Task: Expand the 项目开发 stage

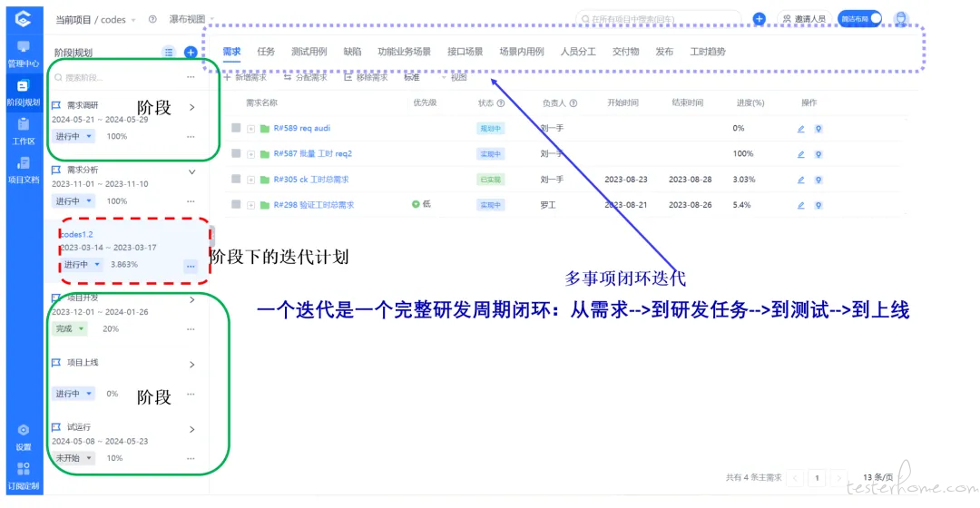Action: [x=191, y=300]
